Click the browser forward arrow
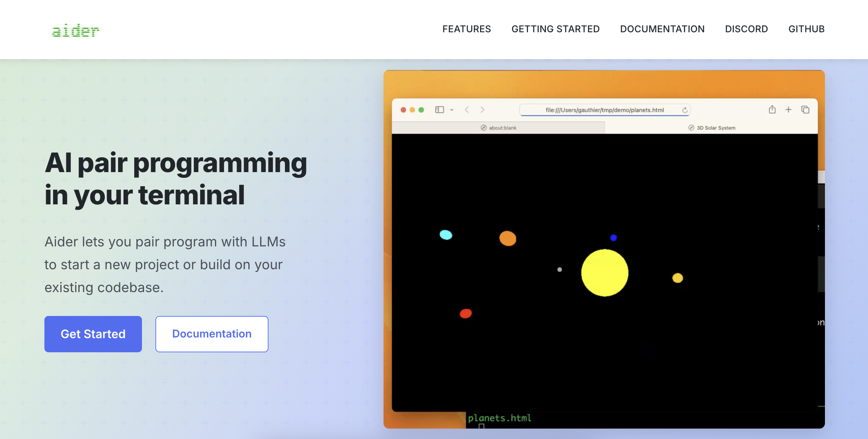The width and height of the screenshot is (868, 439). click(482, 110)
